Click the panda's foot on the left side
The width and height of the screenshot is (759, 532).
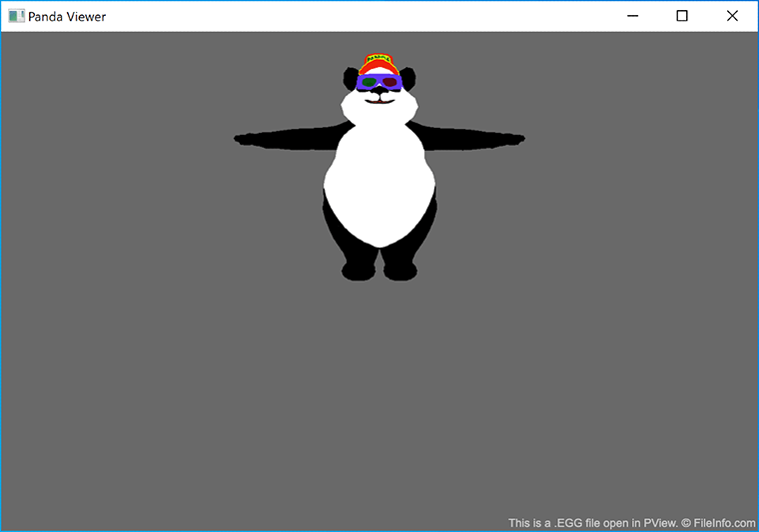[x=359, y=270]
